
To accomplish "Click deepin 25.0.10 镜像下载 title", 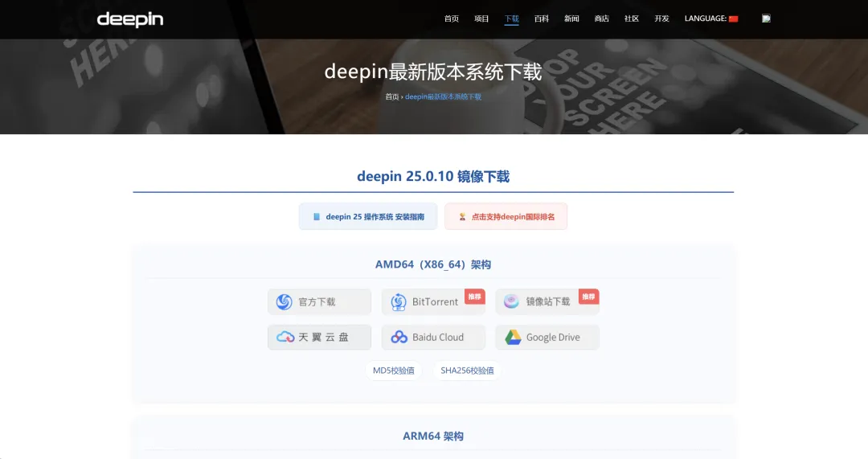I will click(x=433, y=176).
